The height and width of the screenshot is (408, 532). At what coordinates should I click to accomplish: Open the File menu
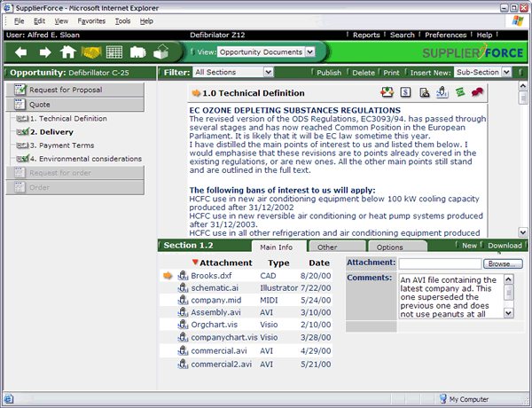(19, 21)
